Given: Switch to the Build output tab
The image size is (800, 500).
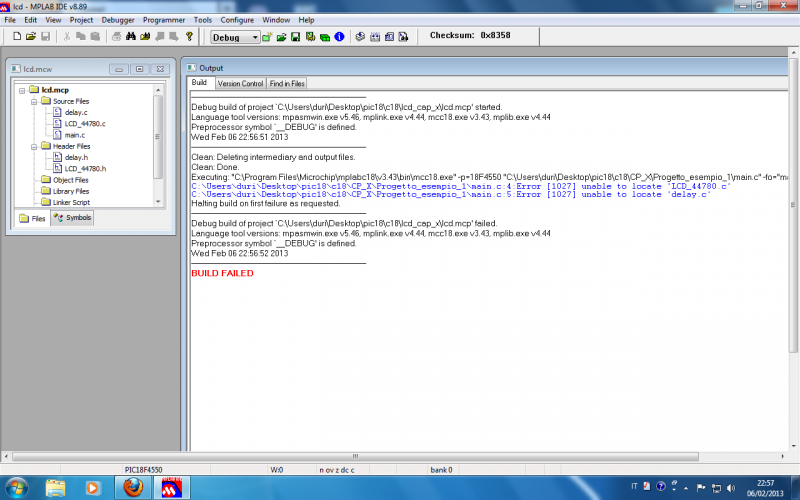Looking at the screenshot, I should point(199,83).
